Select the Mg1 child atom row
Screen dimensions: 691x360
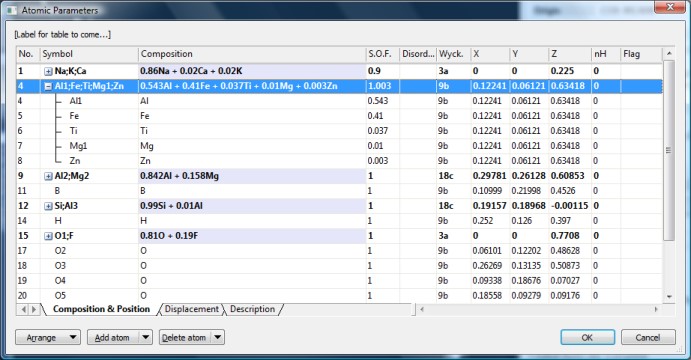point(339,146)
